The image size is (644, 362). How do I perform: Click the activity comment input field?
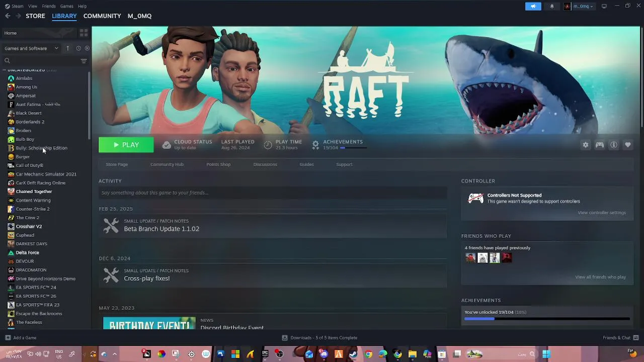click(x=273, y=193)
